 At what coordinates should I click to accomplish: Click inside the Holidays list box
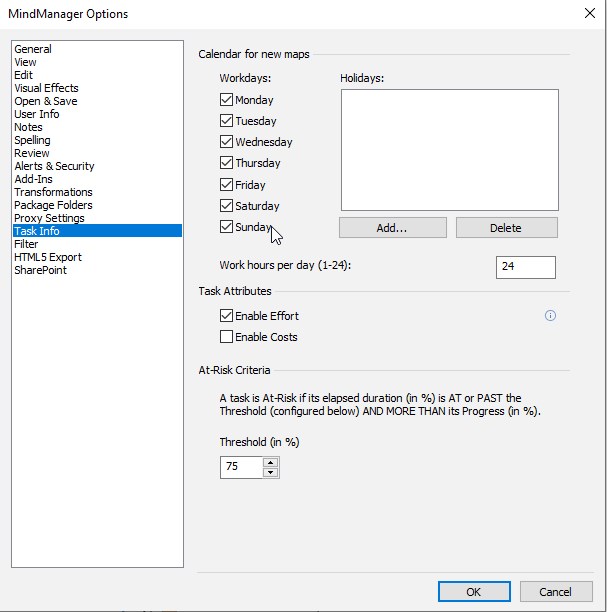(448, 149)
